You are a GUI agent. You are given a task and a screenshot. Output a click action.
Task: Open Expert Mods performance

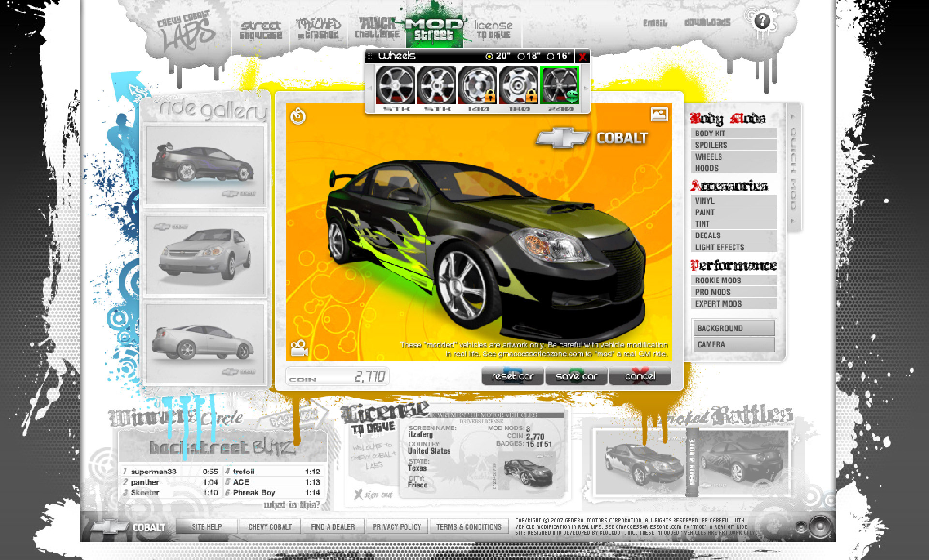point(734,304)
